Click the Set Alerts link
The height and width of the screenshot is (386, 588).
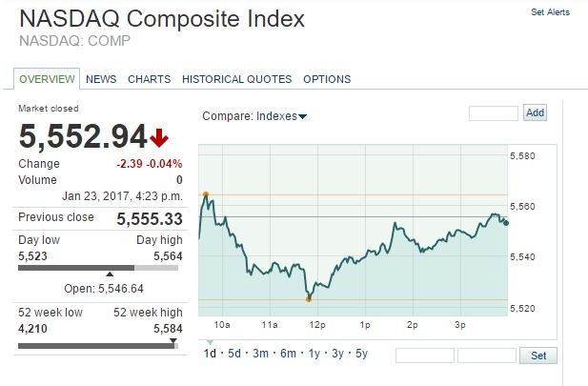550,12
